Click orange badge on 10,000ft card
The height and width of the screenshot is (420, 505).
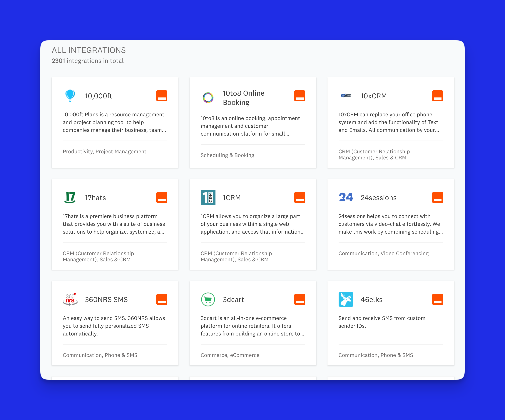162,96
